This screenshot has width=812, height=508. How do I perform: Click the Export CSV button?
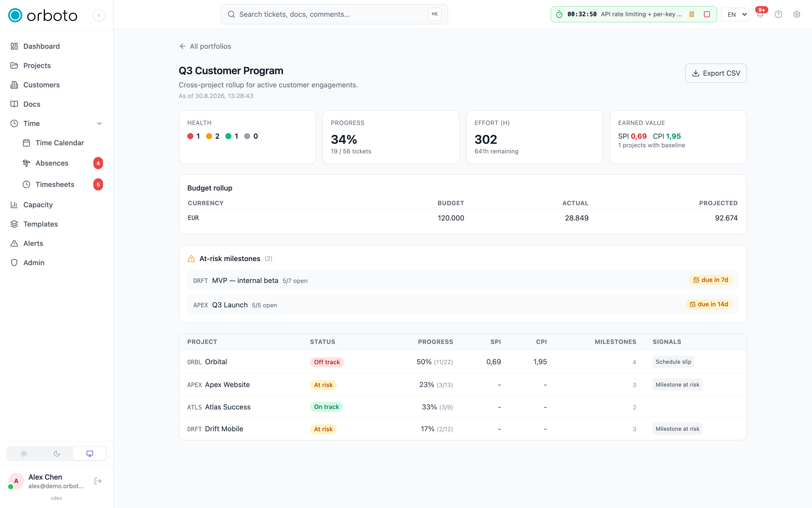point(716,73)
